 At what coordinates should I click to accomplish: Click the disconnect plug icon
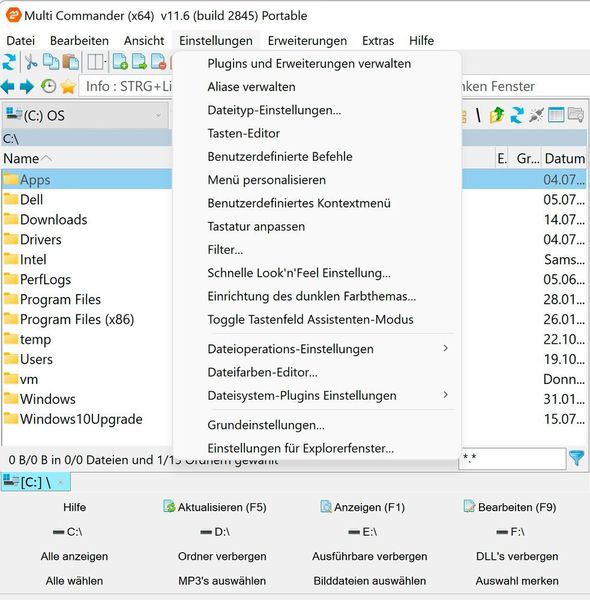coord(536,115)
